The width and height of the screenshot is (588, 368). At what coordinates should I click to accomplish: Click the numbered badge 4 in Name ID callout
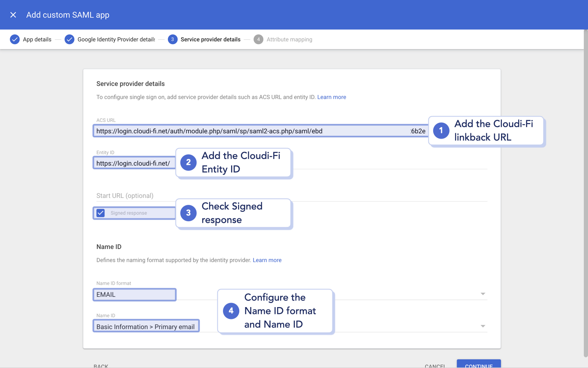coord(231,311)
